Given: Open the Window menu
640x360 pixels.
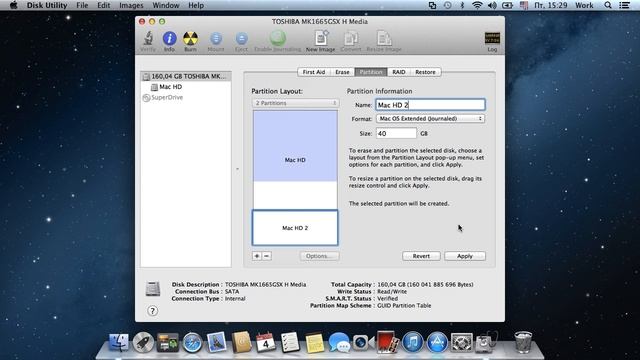Looking at the screenshot, I should coord(166,5).
